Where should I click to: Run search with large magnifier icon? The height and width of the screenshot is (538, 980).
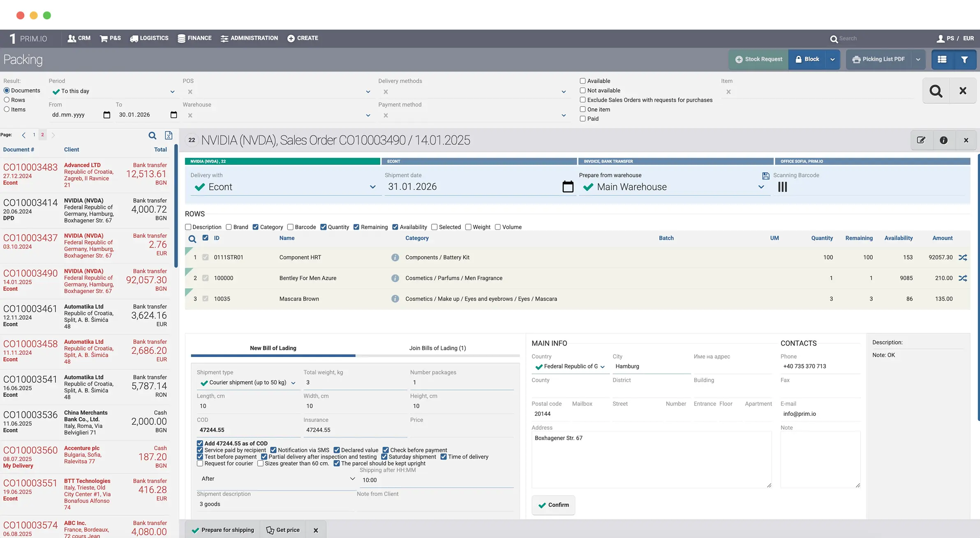[936, 91]
